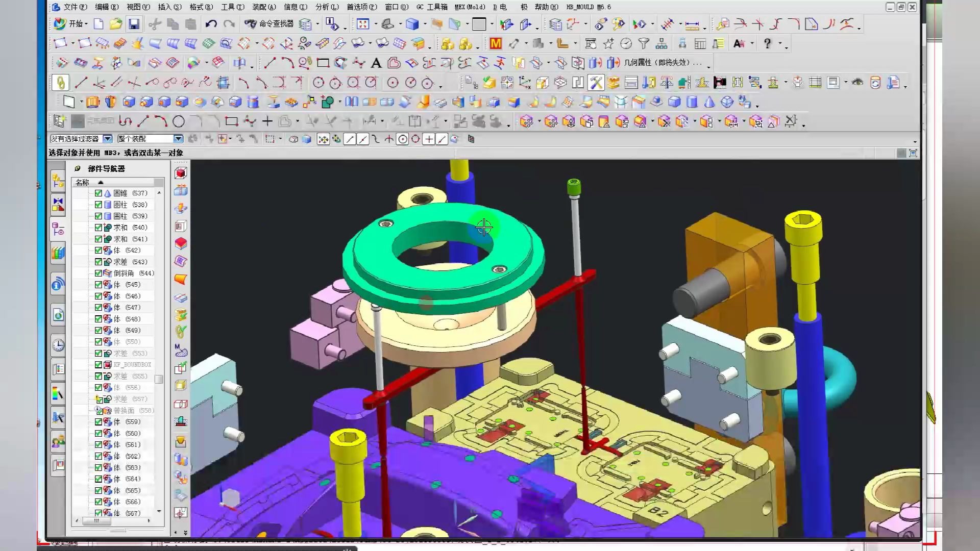Open the Assembly Navigator sidebar icon
980x551 pixels.
[x=58, y=181]
